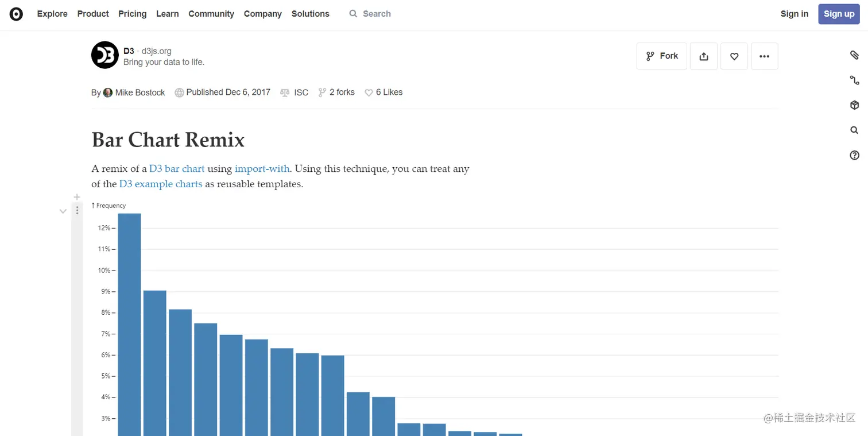Click the 12% axis tick label
The width and height of the screenshot is (868, 436).
coord(103,229)
